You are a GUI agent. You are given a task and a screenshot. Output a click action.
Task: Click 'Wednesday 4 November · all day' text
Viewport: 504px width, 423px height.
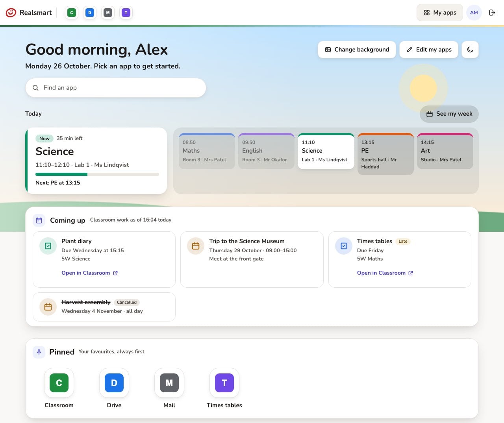[102, 311]
